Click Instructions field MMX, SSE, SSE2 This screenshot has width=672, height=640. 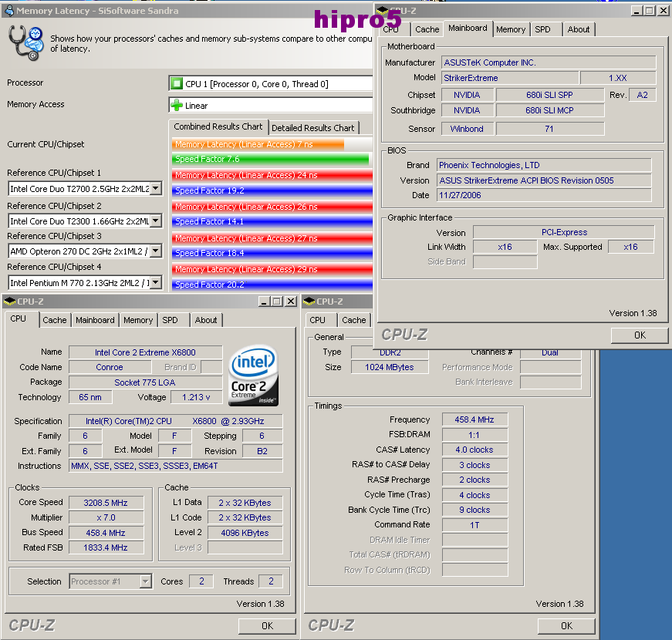[176, 466]
